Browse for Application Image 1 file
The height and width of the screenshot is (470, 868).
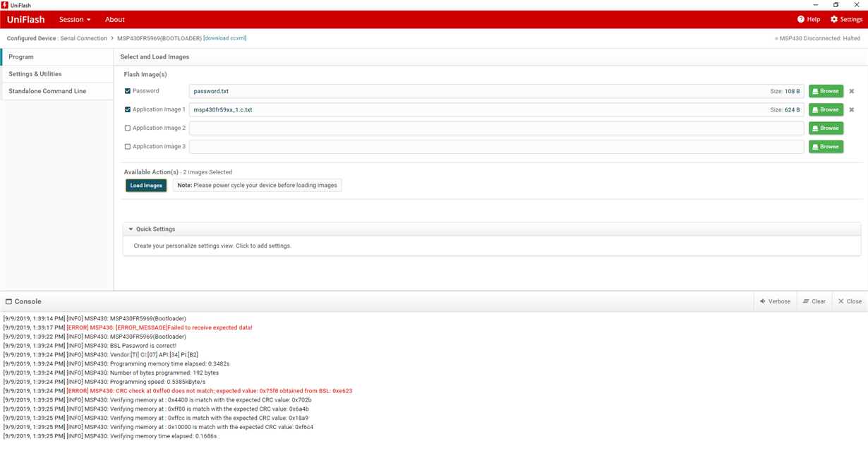tap(826, 109)
